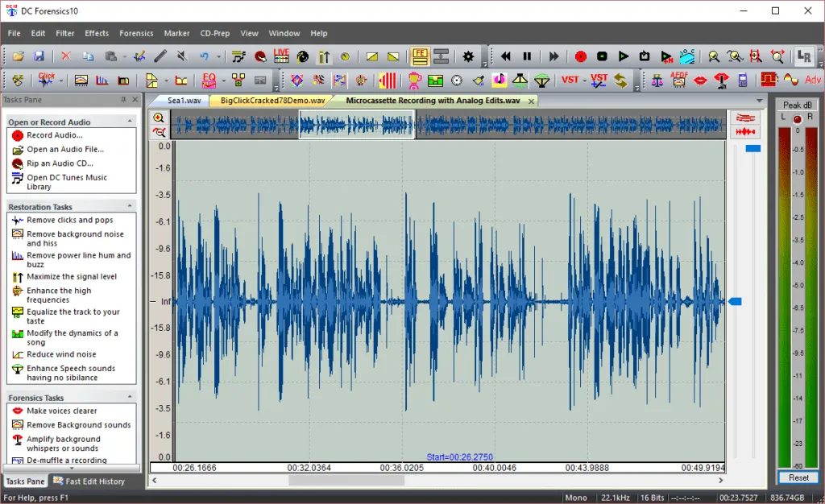Click the green Play button

point(624,56)
